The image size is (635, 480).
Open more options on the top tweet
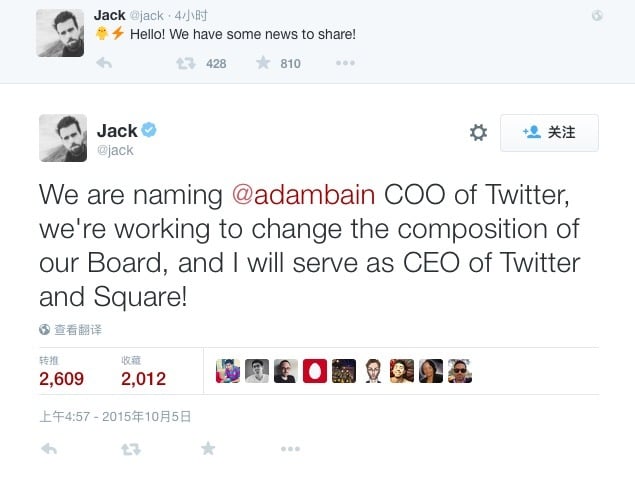(345, 63)
